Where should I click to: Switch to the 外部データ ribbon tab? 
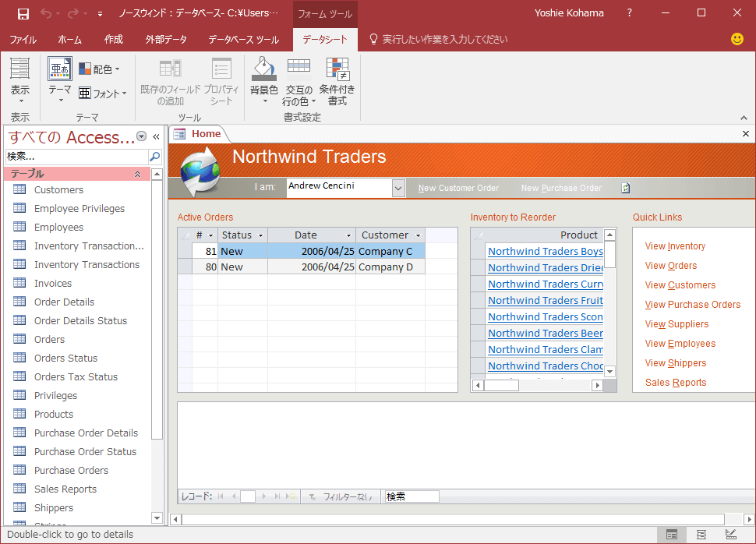click(x=166, y=40)
